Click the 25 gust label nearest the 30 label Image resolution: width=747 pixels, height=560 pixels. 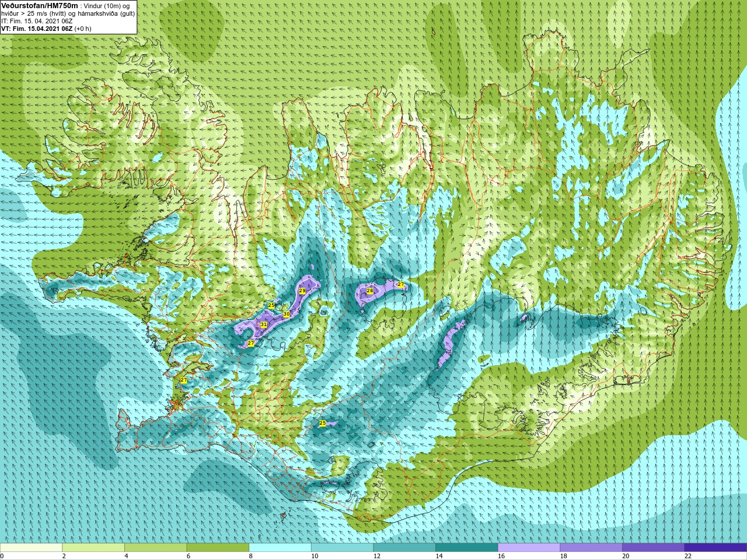[271, 305]
